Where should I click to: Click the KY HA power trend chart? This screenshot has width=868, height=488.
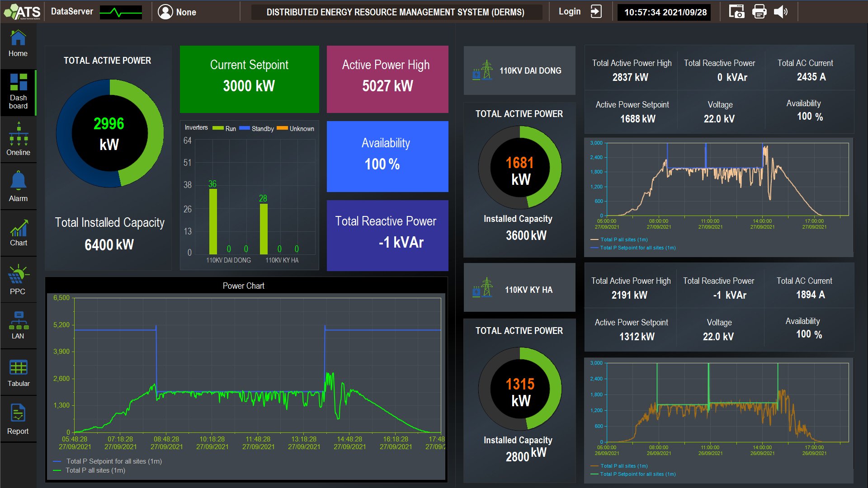[727, 402]
